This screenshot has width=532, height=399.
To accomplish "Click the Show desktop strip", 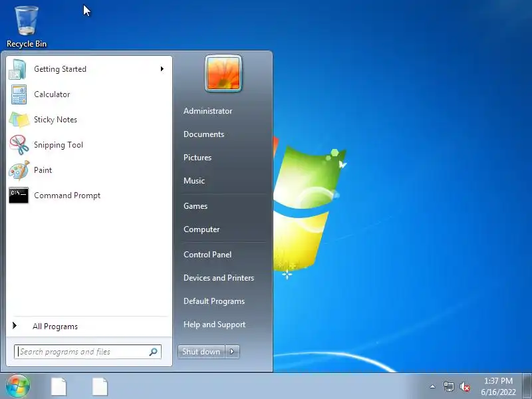I will click(527, 386).
